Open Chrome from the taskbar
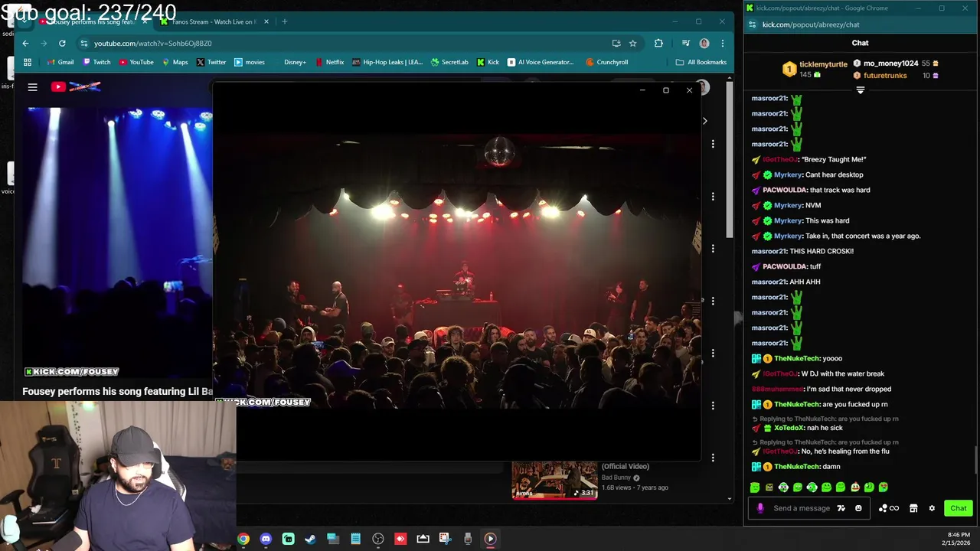This screenshot has height=551, width=980. coord(243,539)
